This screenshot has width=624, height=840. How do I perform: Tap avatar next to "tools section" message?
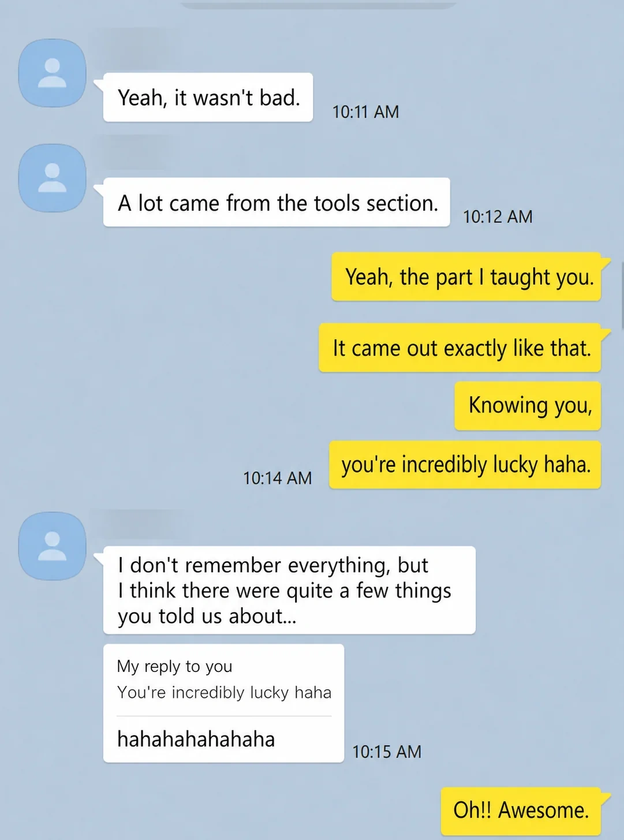pyautogui.click(x=53, y=178)
